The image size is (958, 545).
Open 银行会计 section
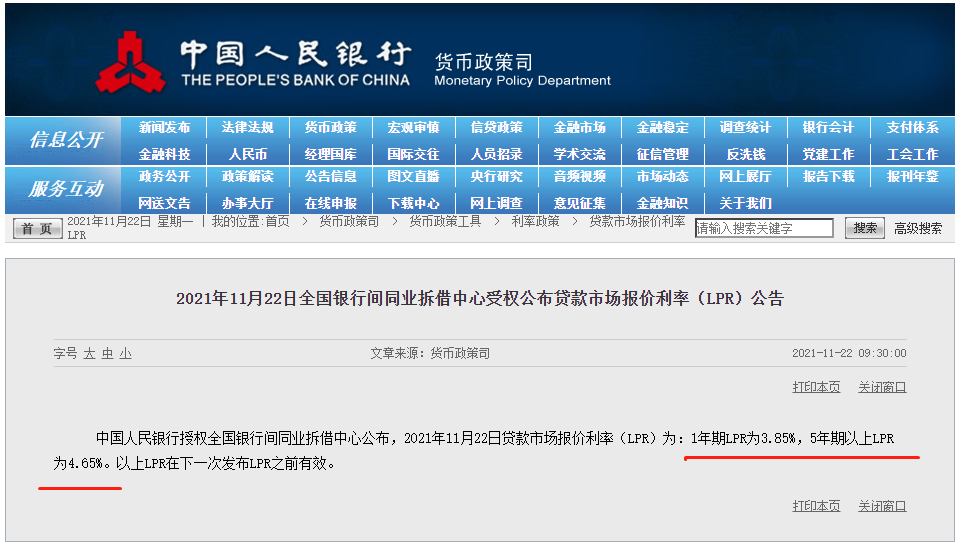click(828, 127)
